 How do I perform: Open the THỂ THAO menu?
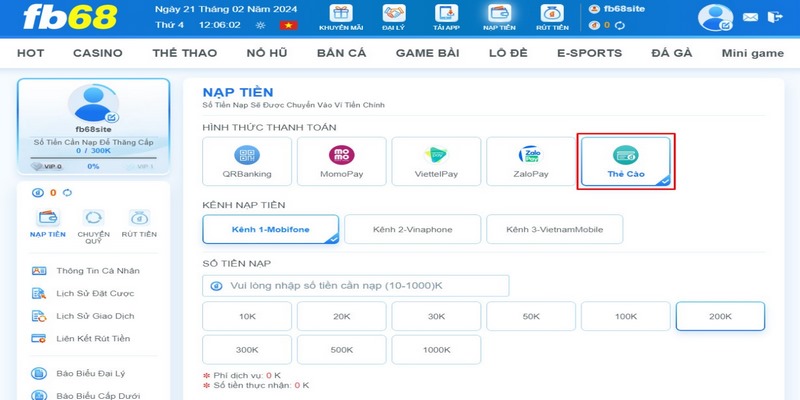coord(185,53)
